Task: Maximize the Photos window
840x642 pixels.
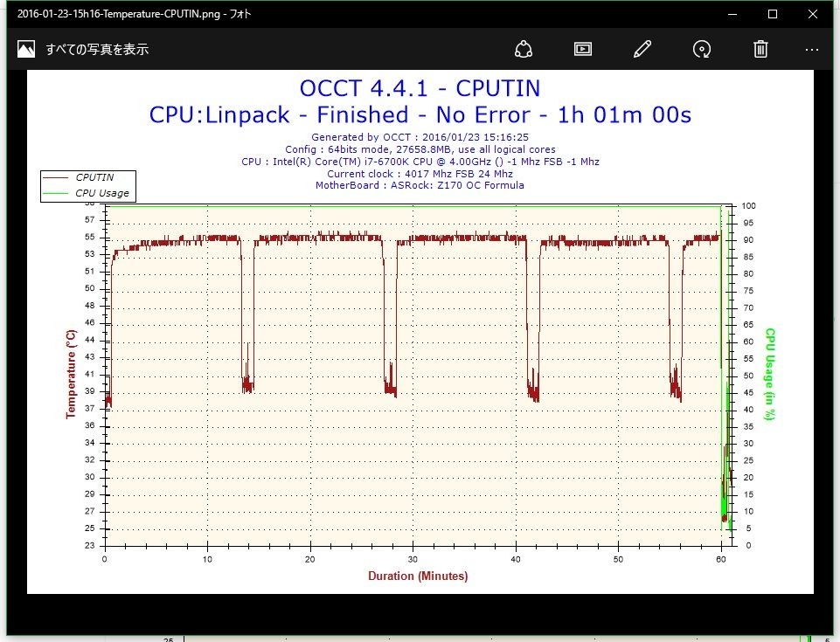Action: point(773,14)
